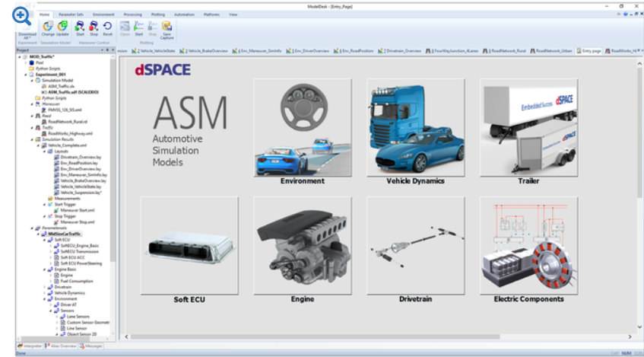Open the Messages bottom panel tab
Image resolution: width=644 pixels, height=357 pixels.
93,346
